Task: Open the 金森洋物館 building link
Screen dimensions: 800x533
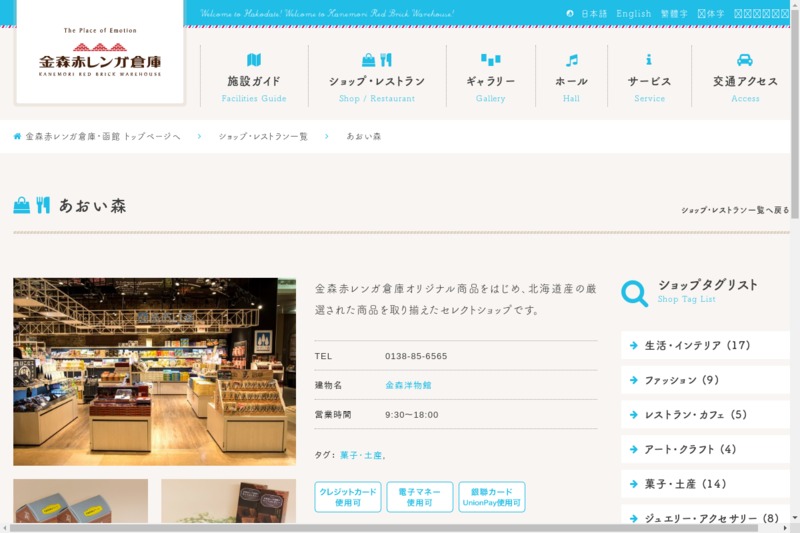Action: (x=408, y=385)
